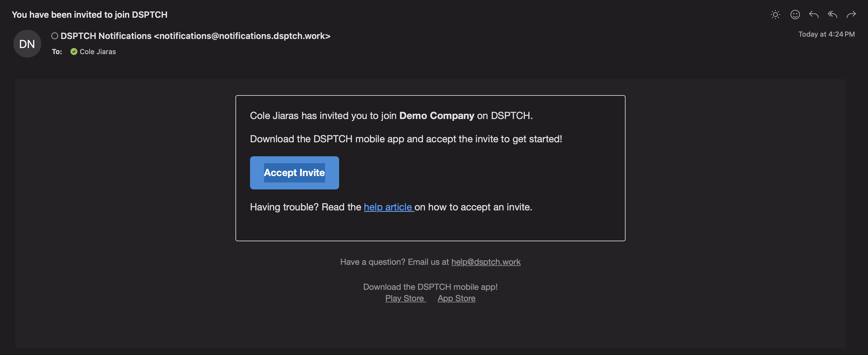Screen dimensions: 868x355
Task: Click the Have a question? Email us text
Action: click(394, 262)
